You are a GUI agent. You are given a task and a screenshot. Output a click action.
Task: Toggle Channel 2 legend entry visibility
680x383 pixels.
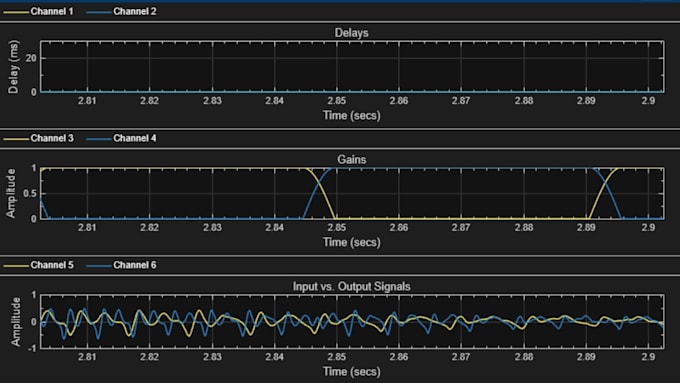click(121, 11)
